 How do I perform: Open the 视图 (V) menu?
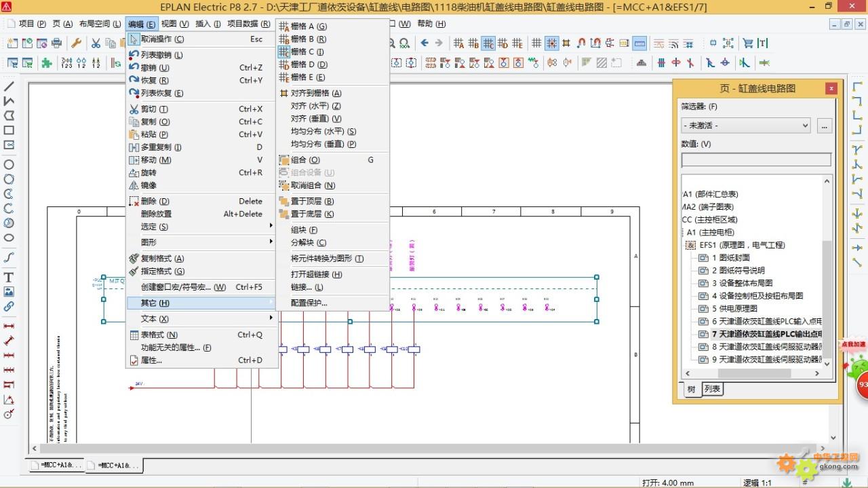[175, 24]
